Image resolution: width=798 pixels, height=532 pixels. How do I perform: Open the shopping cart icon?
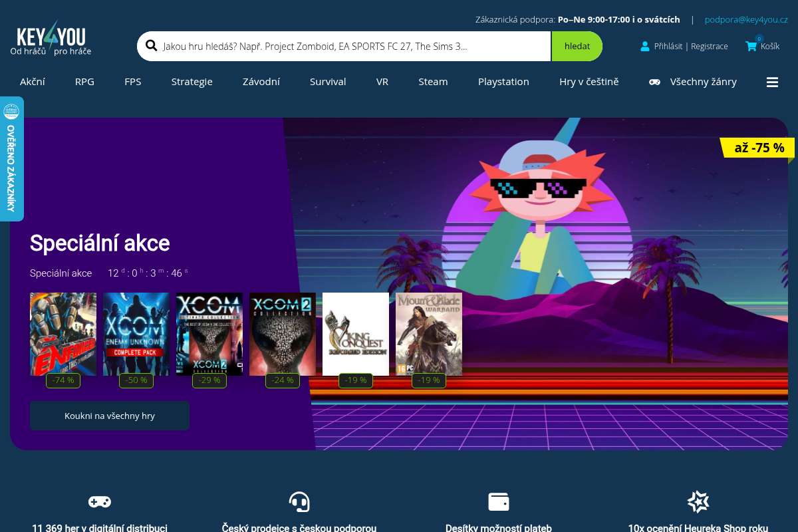pos(751,46)
